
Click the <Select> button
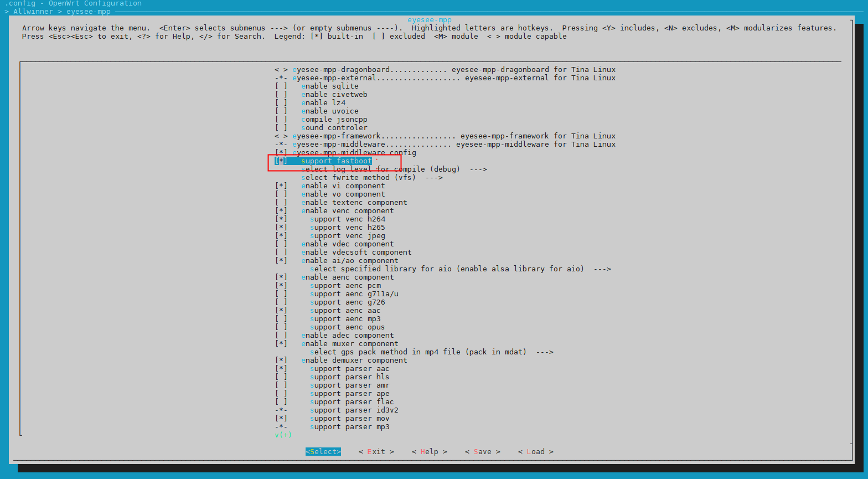(323, 452)
